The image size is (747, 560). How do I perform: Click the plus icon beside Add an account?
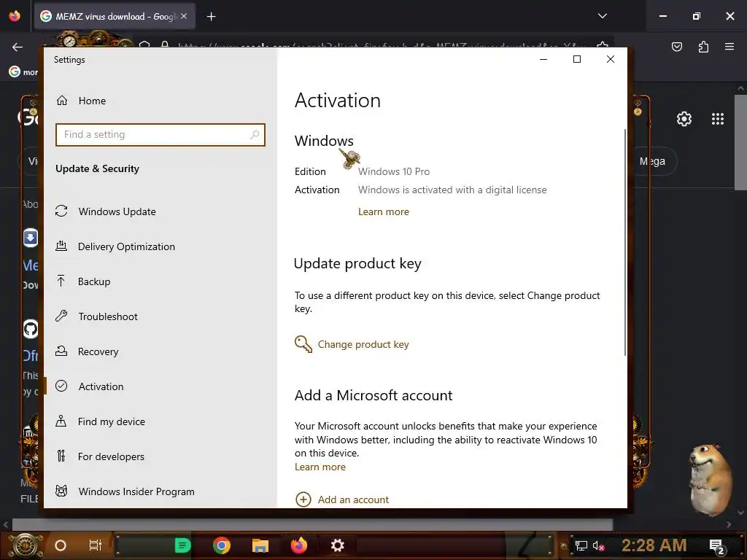coord(303,499)
